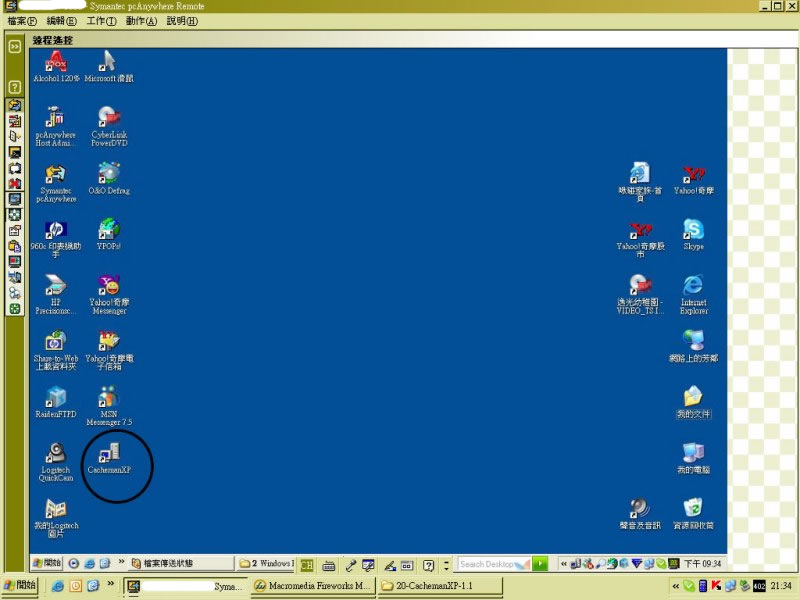Open Network Neighborhood icon

pos(693,346)
